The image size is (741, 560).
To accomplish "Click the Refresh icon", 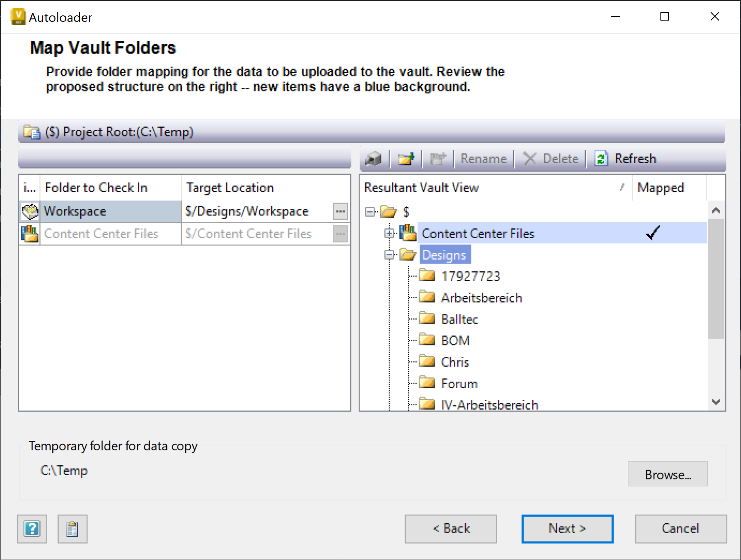I will tap(601, 159).
